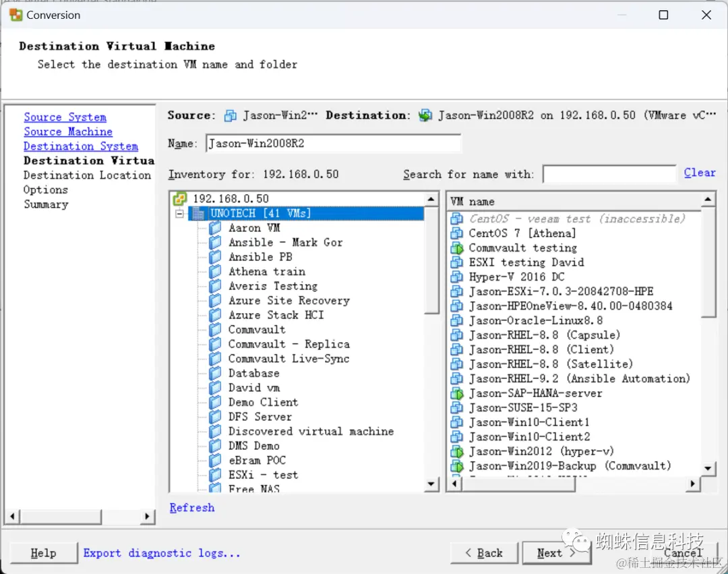Select the ESXi - test folder
Image resolution: width=728 pixels, height=574 pixels.
(264, 475)
